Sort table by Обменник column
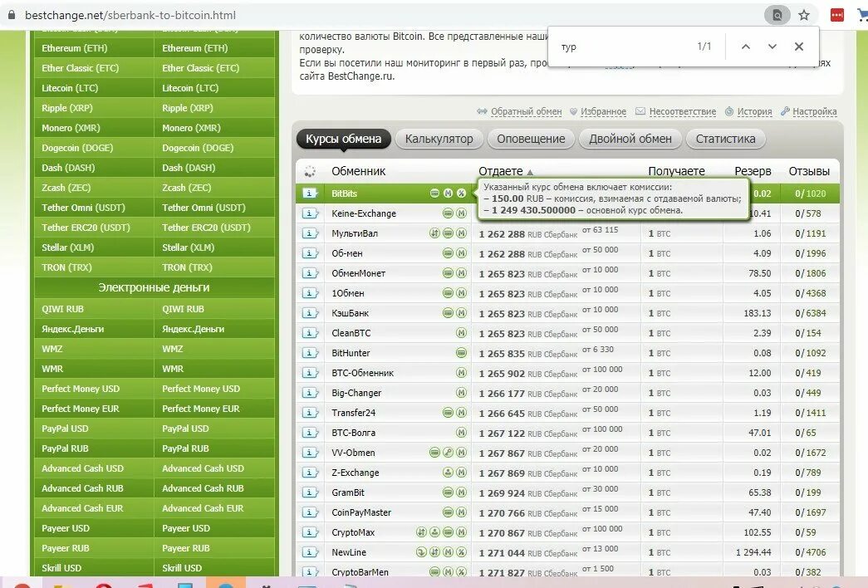The image size is (868, 588). point(359,172)
